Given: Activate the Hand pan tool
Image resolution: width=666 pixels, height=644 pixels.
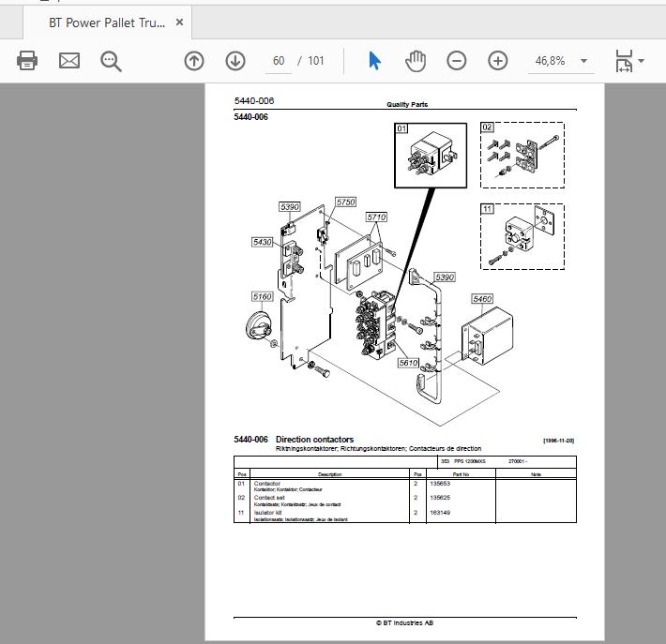Looking at the screenshot, I should tap(416, 61).
